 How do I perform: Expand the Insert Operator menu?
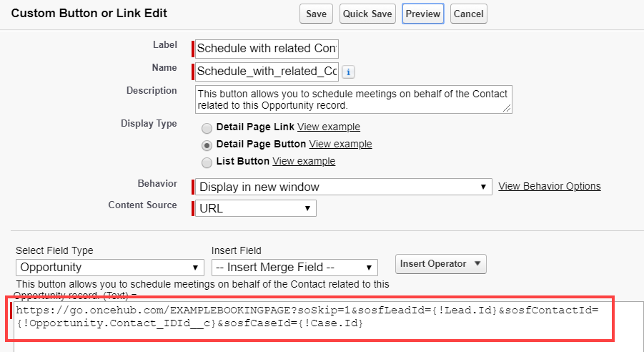440,264
